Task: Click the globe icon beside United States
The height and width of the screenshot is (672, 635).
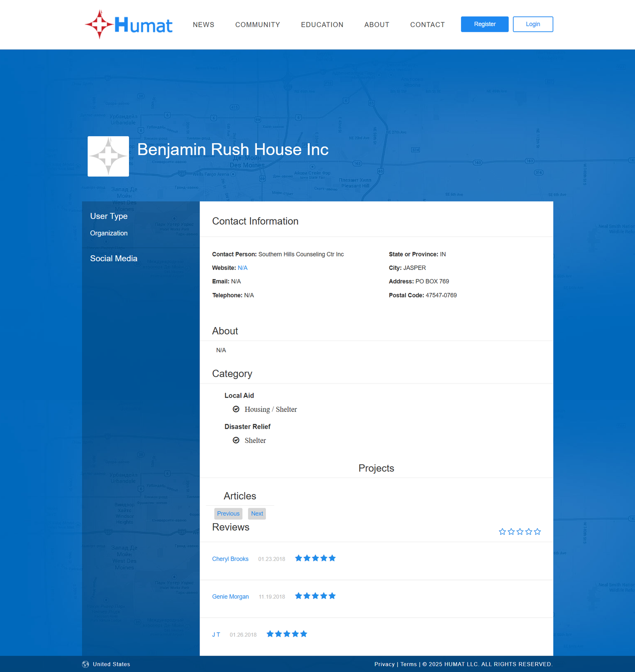Action: tap(85, 664)
